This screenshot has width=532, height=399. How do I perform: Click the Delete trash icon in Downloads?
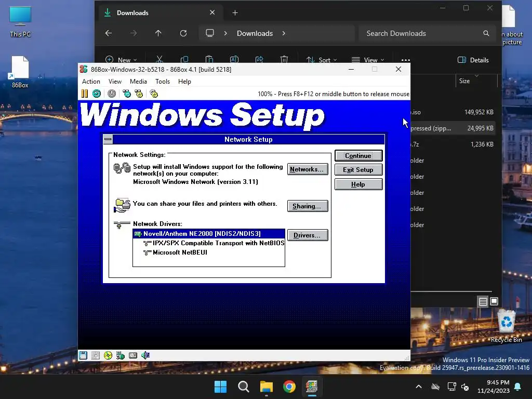(x=284, y=60)
